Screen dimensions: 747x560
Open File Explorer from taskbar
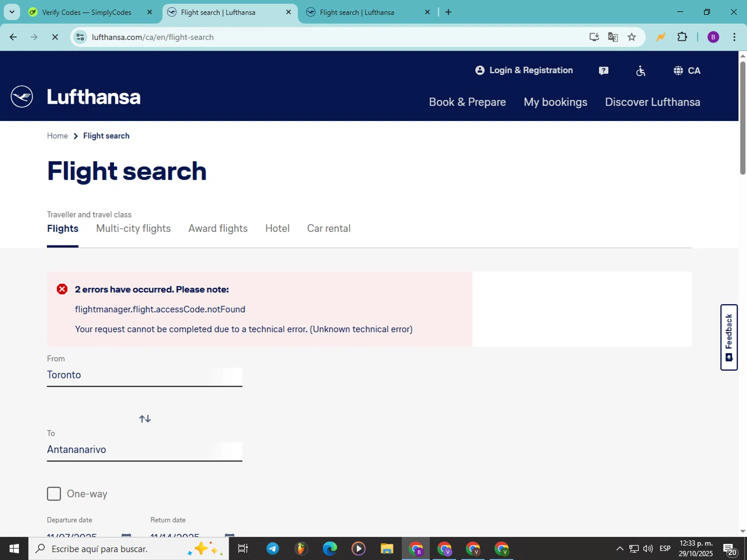(x=387, y=549)
